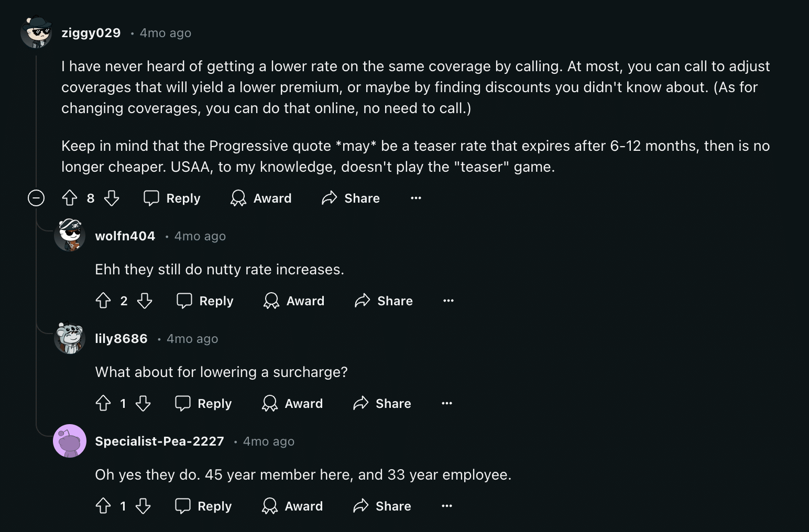Viewport: 809px width, 532px height.
Task: Give an Award to lily8686's comment
Action: [292, 403]
